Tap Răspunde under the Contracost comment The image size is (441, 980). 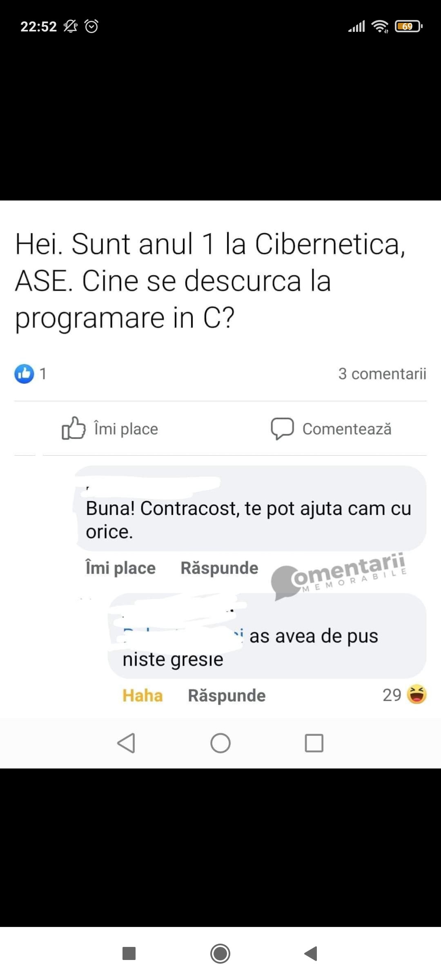(219, 568)
